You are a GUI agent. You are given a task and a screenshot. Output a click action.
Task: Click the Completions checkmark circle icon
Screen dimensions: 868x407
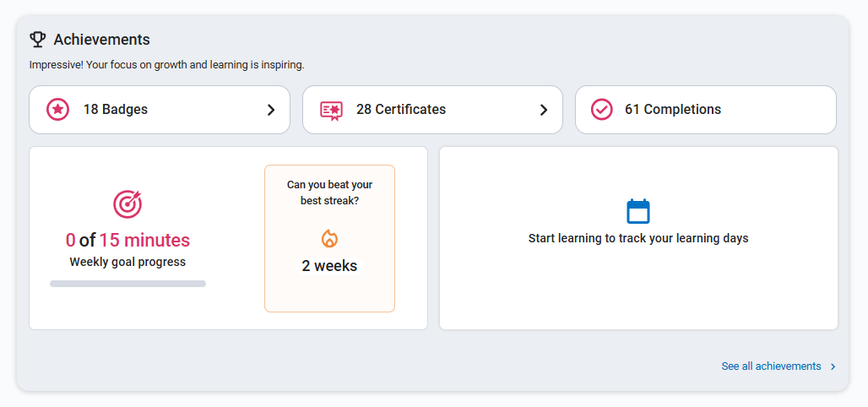tap(602, 110)
